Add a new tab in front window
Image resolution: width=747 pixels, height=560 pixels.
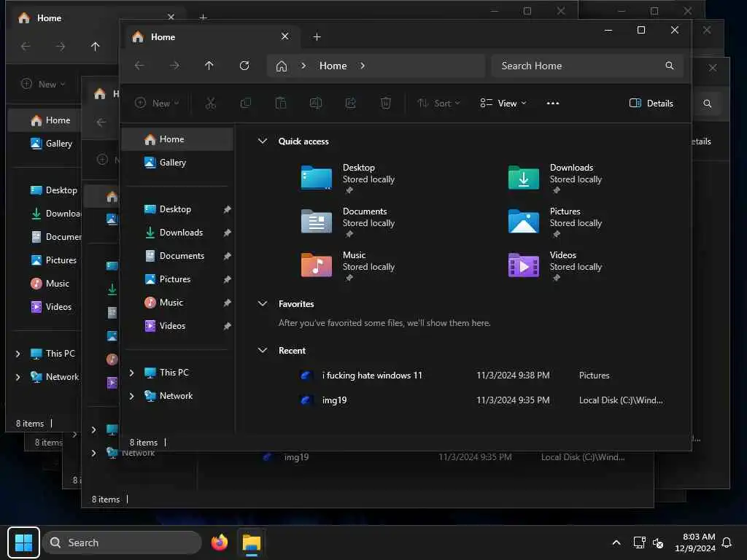coord(317,37)
